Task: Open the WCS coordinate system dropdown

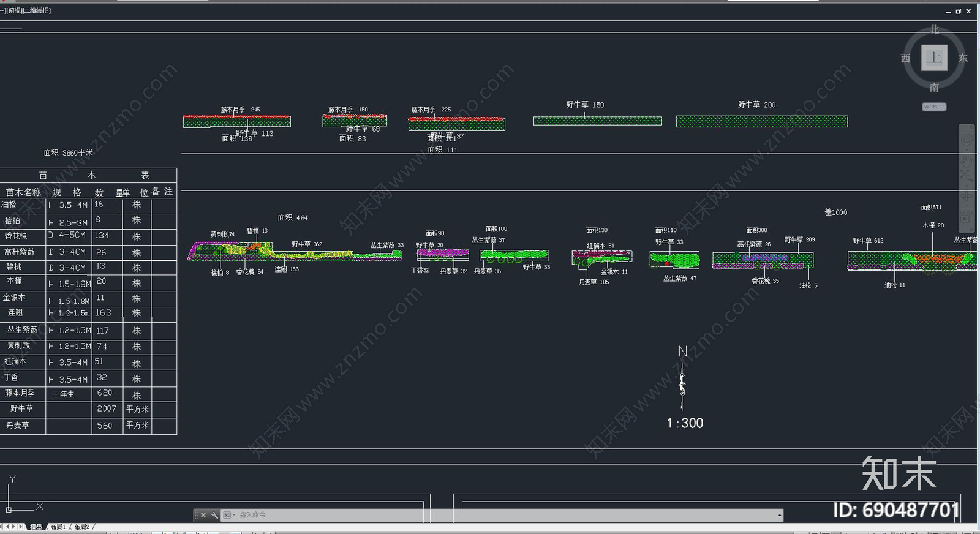Action: coord(934,107)
